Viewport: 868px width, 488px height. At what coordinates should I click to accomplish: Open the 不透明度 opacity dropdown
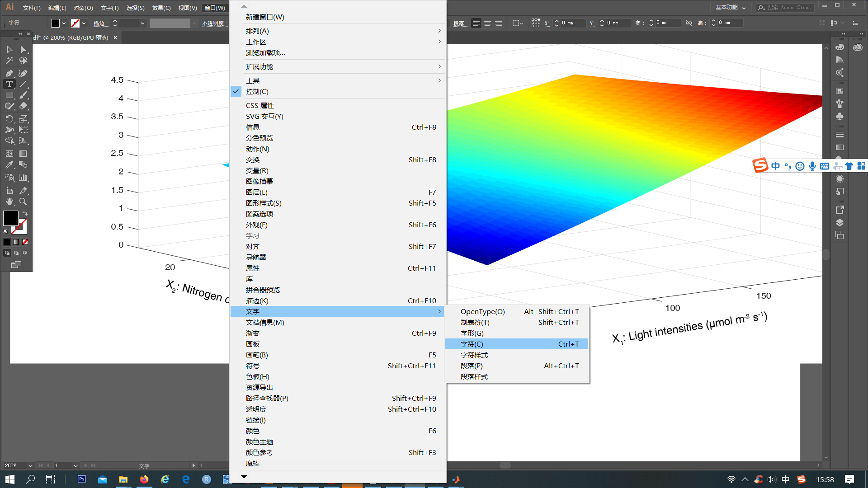click(x=194, y=23)
